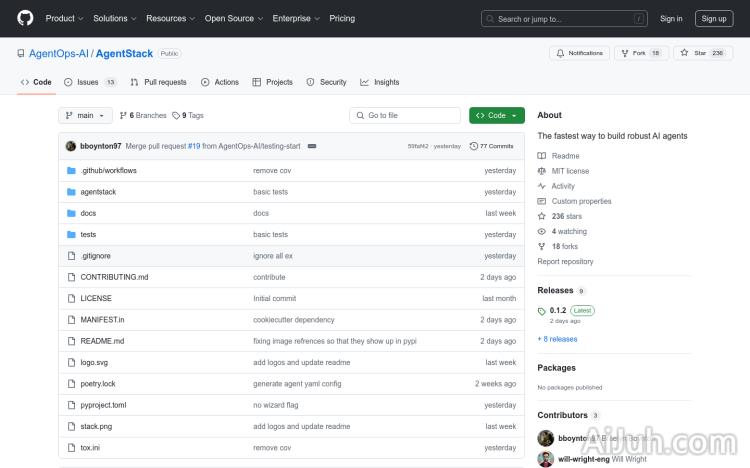
Task: Expand the Resources menu
Action: click(x=171, y=18)
